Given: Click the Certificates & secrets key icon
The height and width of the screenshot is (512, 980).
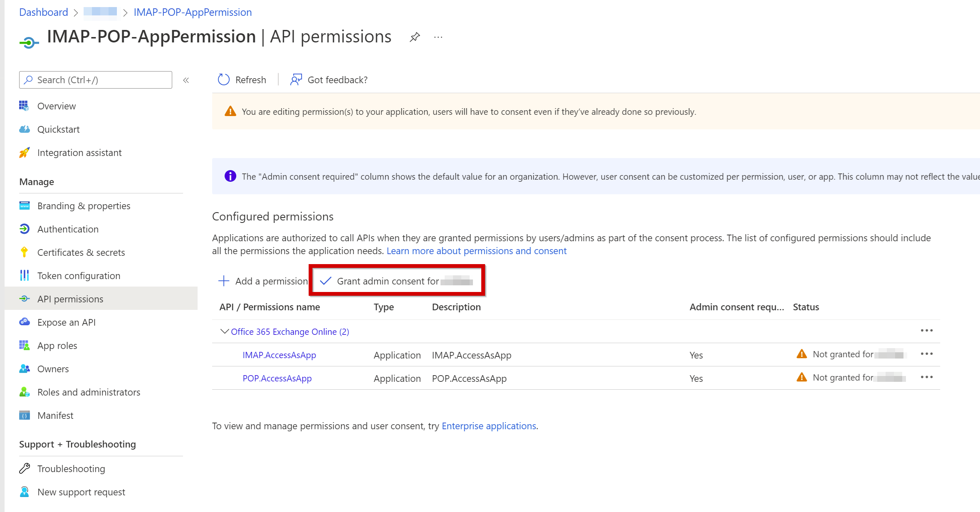Looking at the screenshot, I should click(x=24, y=252).
